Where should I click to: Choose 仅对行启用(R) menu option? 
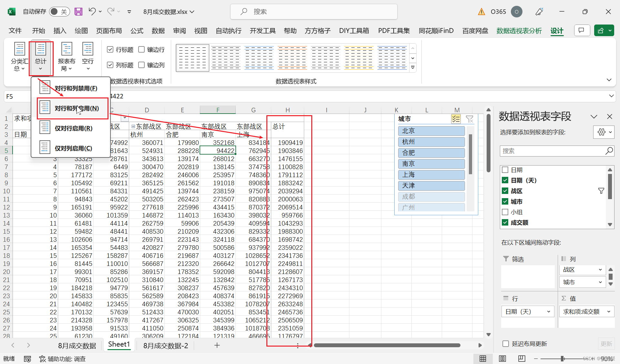71,128
